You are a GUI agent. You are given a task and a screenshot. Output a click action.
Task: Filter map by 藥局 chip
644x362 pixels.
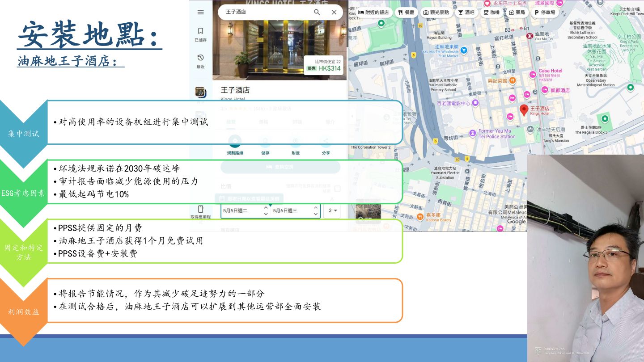(x=517, y=13)
